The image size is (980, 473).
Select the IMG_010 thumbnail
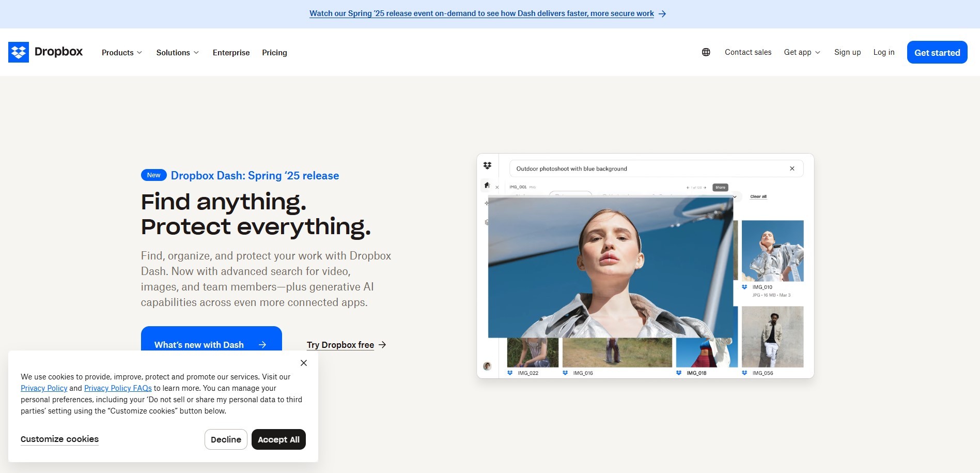tap(772, 251)
